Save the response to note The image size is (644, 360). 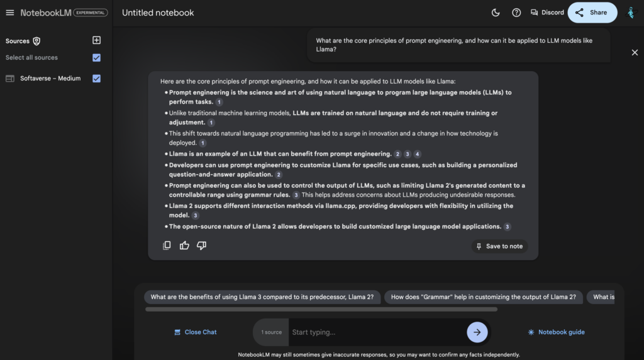click(x=499, y=246)
